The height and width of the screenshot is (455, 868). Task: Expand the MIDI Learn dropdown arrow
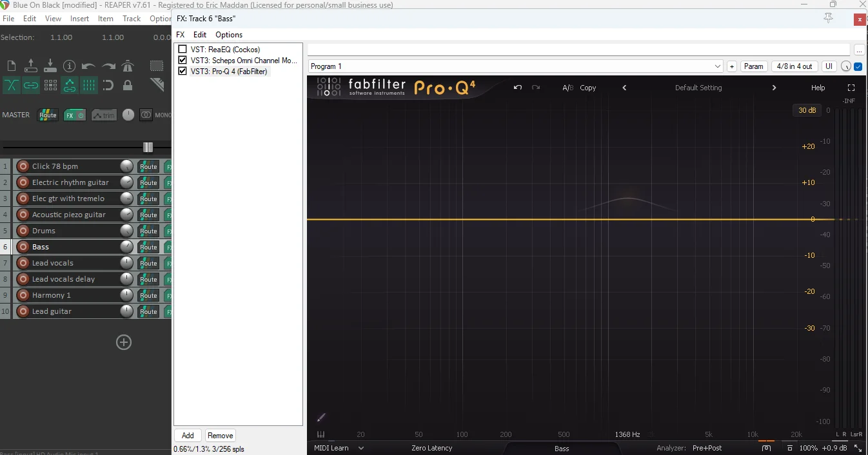(361, 448)
